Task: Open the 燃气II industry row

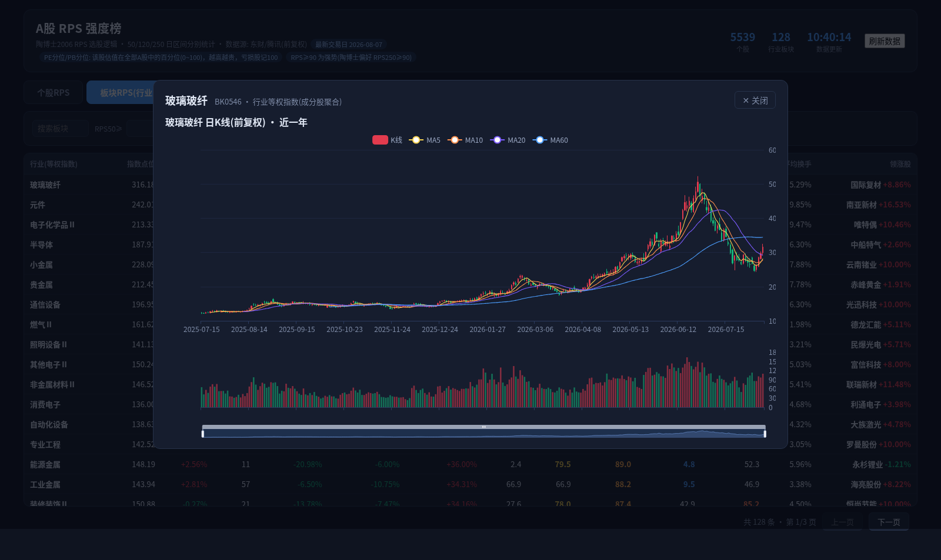Action: pyautogui.click(x=470, y=325)
